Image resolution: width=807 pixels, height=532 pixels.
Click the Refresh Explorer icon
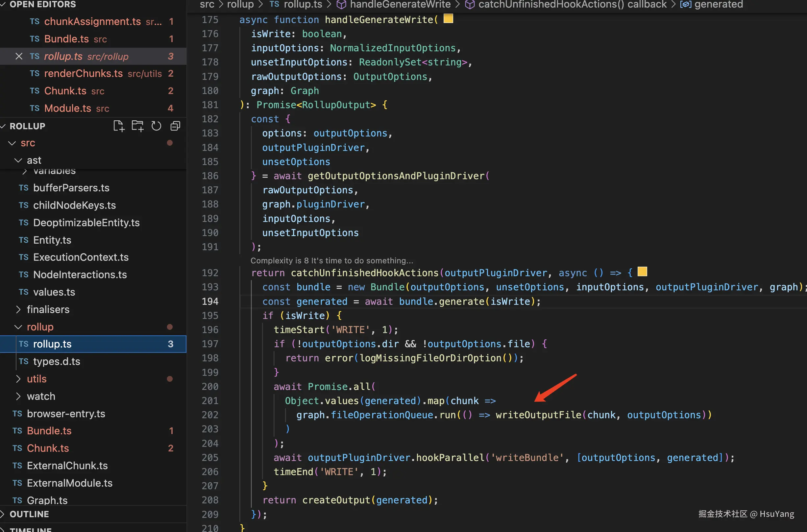(x=156, y=126)
